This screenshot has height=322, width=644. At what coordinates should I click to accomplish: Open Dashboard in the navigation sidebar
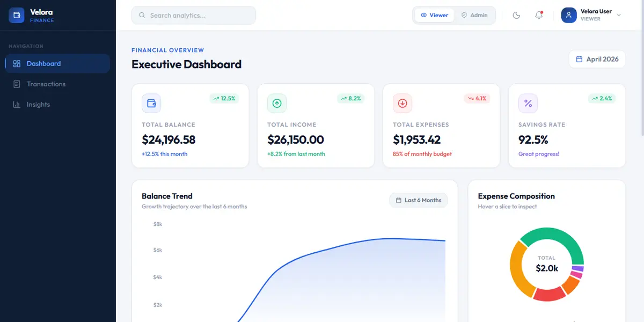(57, 63)
